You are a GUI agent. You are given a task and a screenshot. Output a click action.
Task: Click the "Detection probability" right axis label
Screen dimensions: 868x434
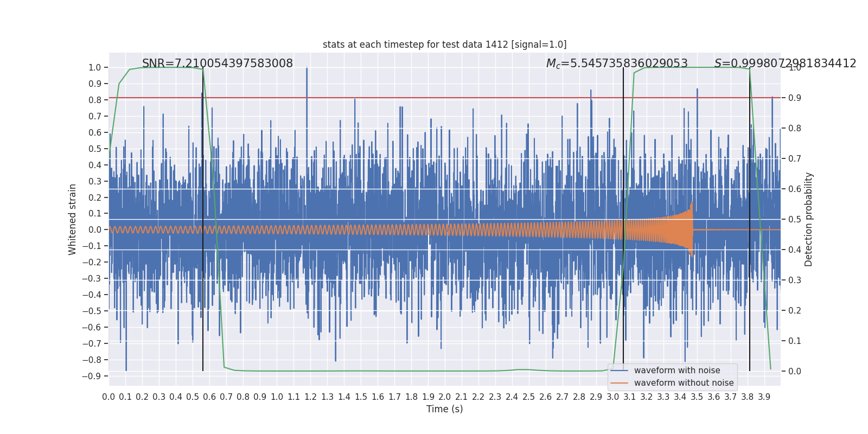809,219
